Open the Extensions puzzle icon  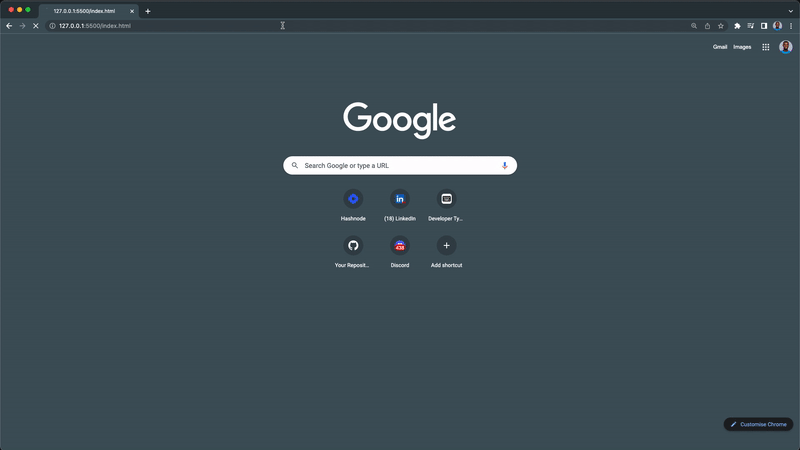point(737,26)
